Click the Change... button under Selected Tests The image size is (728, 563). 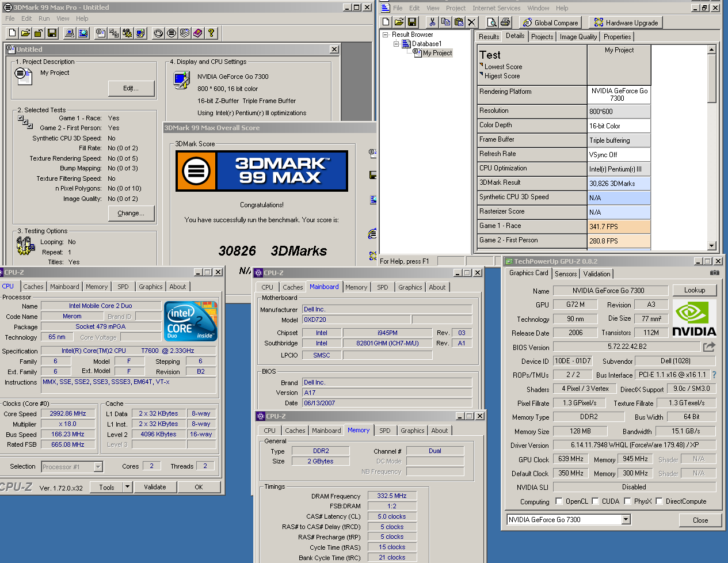click(x=131, y=213)
